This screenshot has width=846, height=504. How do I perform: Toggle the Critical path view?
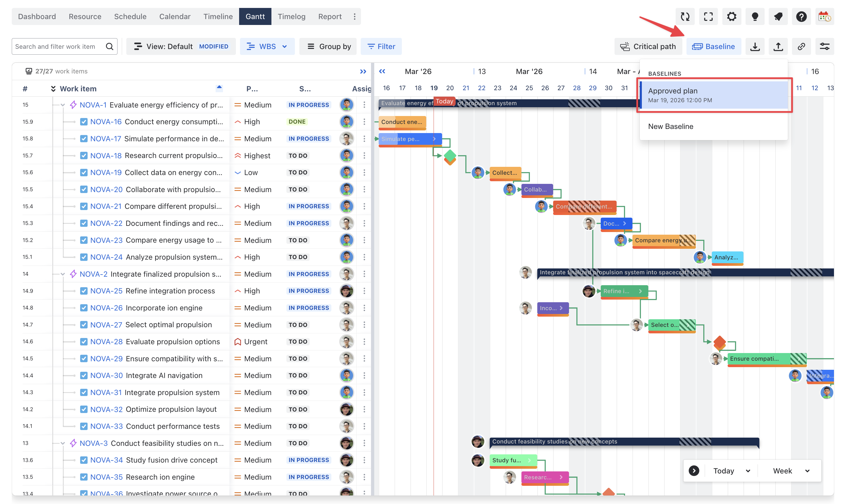(648, 46)
